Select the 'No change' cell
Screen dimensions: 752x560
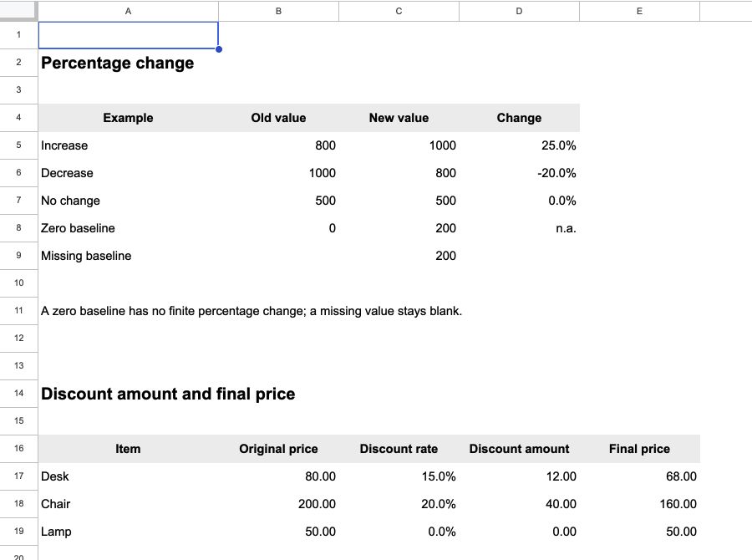[x=128, y=201]
